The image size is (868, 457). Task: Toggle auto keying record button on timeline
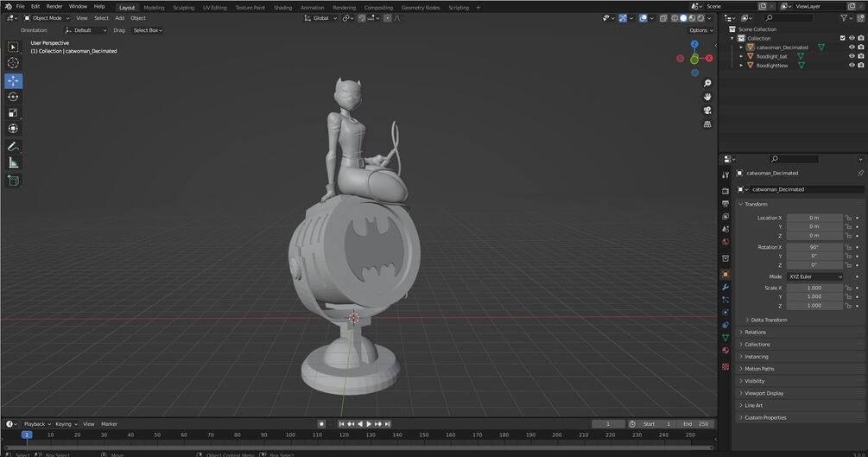click(321, 424)
